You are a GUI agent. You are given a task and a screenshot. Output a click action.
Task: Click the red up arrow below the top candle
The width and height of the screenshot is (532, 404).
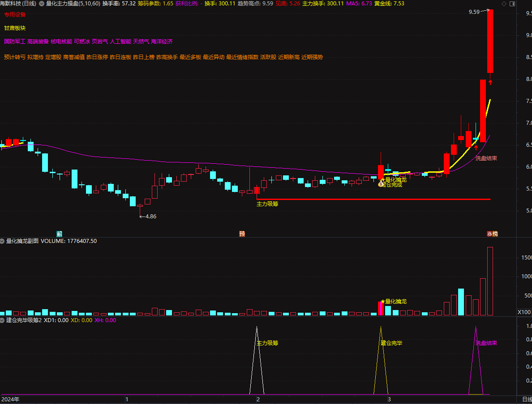click(490, 81)
